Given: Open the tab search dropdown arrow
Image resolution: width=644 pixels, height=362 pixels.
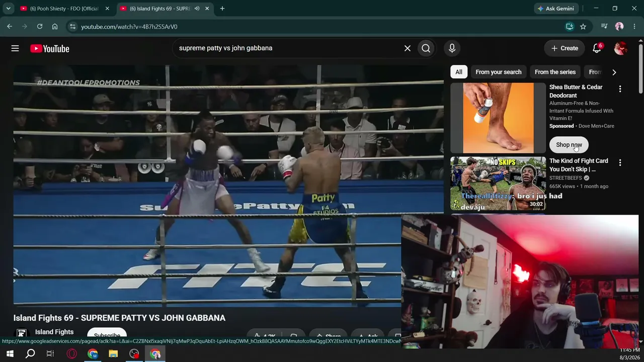Looking at the screenshot, I should 8,9.
